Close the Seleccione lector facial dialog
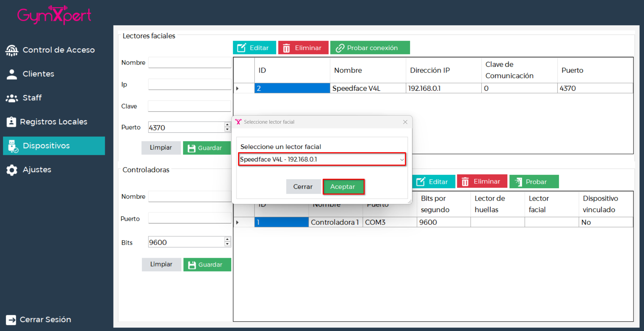The image size is (644, 331). click(x=405, y=122)
